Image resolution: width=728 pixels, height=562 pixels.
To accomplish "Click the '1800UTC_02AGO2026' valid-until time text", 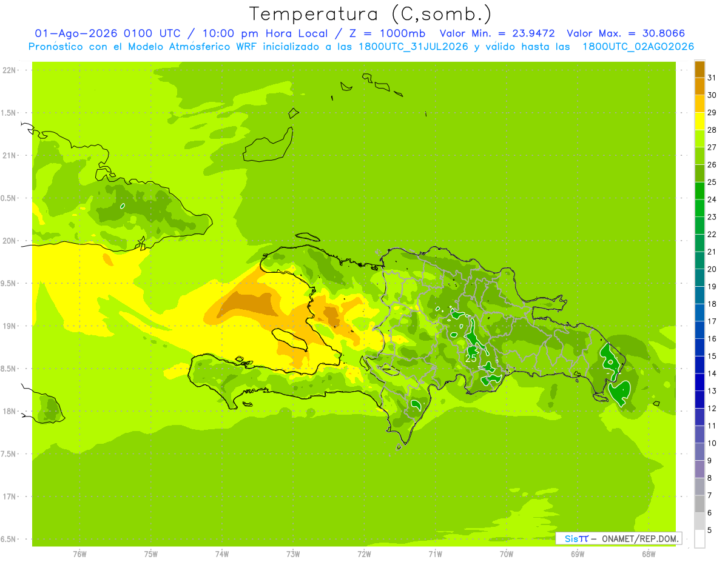I will click(x=638, y=47).
